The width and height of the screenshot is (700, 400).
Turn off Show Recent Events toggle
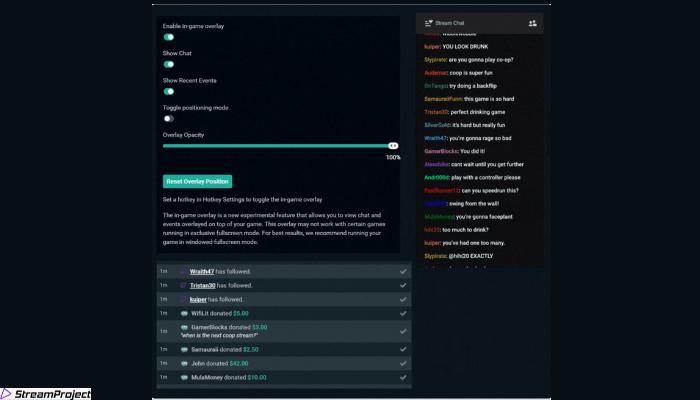coord(169,92)
